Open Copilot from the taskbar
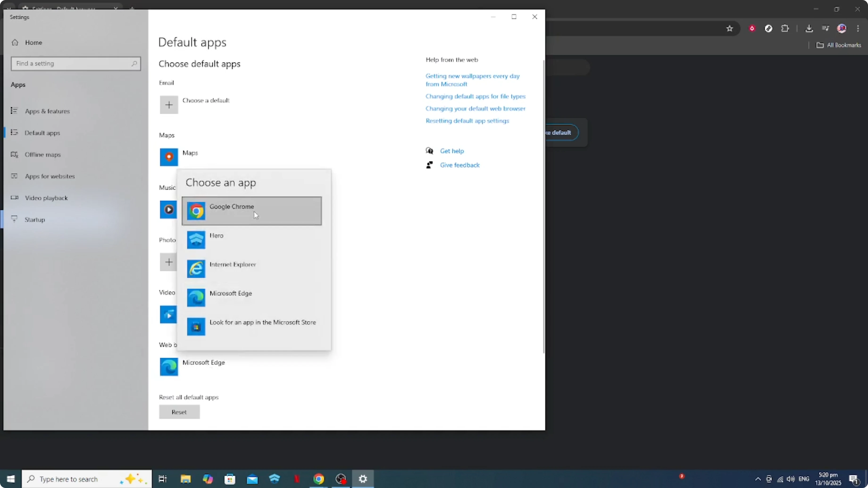The width and height of the screenshot is (868, 488). pos(208,479)
